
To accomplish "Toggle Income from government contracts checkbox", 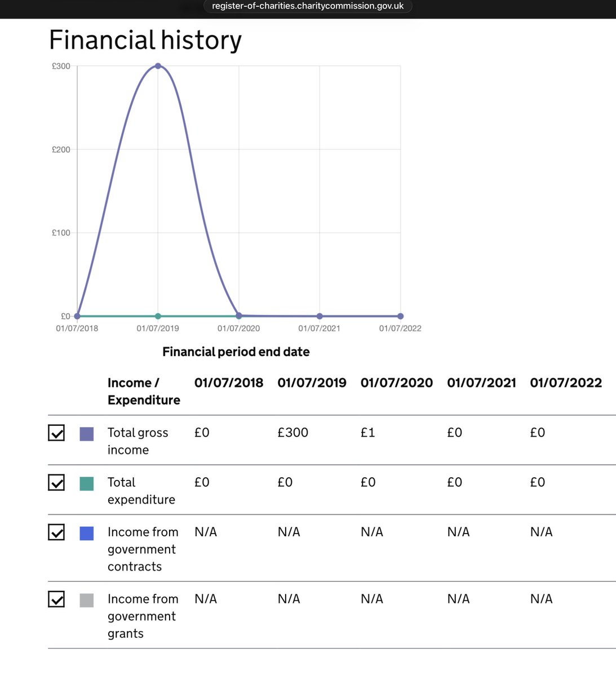I will pyautogui.click(x=56, y=532).
